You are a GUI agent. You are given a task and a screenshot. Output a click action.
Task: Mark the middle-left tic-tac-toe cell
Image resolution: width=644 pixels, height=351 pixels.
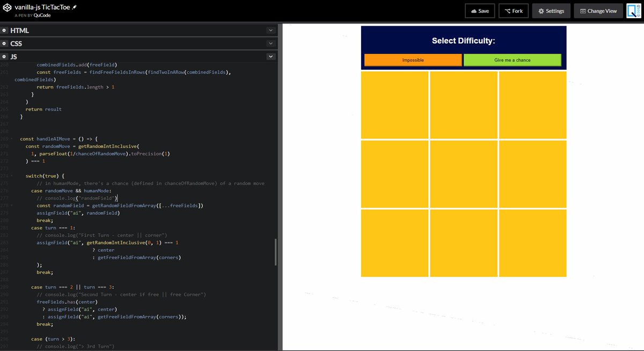[395, 174]
